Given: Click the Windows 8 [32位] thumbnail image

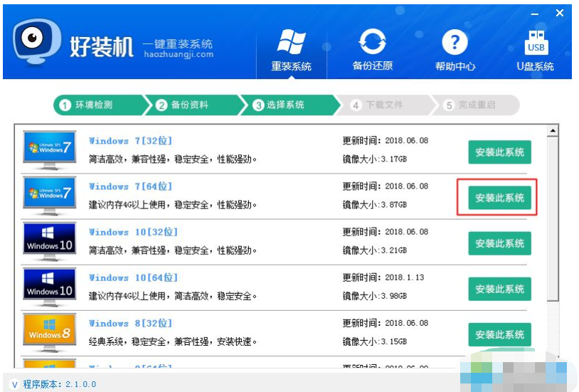Looking at the screenshot, I should 50,333.
